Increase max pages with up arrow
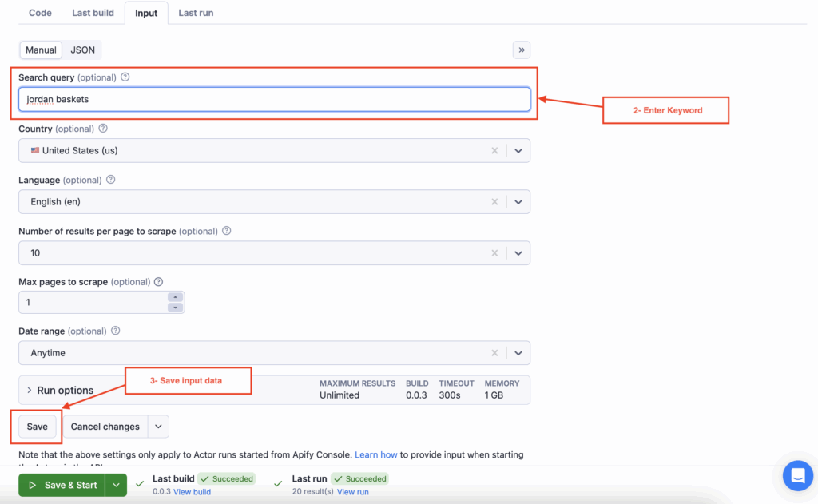This screenshot has height=504, width=818. coord(175,297)
